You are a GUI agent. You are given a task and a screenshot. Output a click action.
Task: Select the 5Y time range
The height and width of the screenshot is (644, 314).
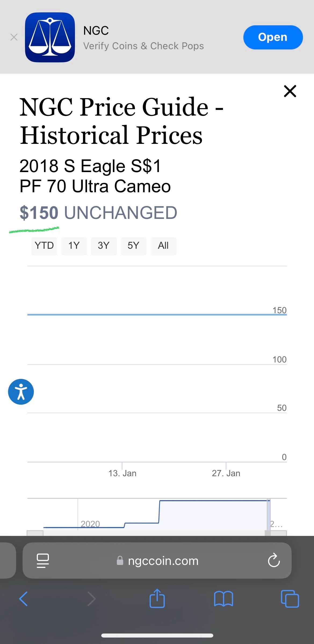click(x=133, y=246)
